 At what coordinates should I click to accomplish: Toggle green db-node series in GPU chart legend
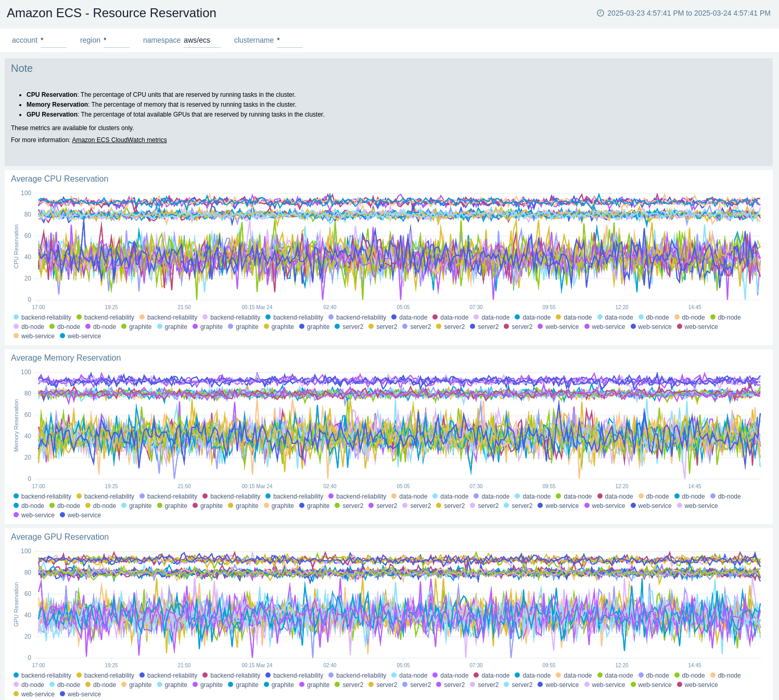[x=689, y=676]
